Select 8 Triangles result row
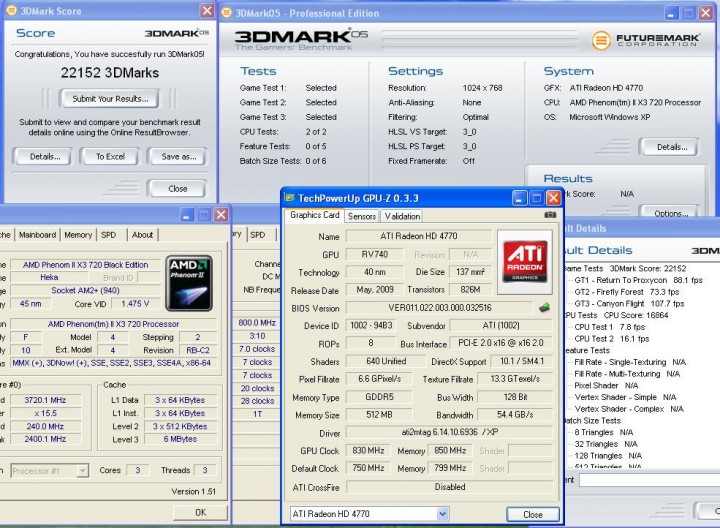 [603, 433]
